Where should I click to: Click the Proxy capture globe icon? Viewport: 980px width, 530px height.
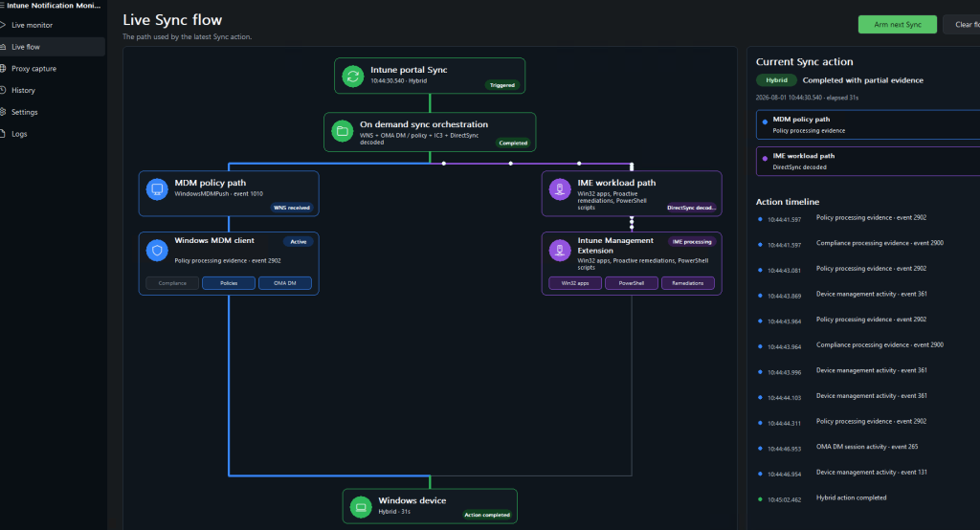3,68
